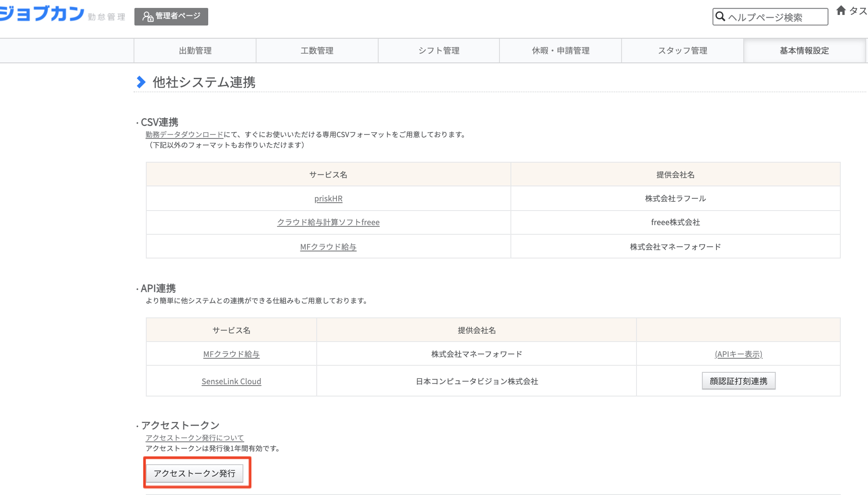Open the スタッフ管理 menu tab
Screen dimensions: 868x495
[682, 51]
